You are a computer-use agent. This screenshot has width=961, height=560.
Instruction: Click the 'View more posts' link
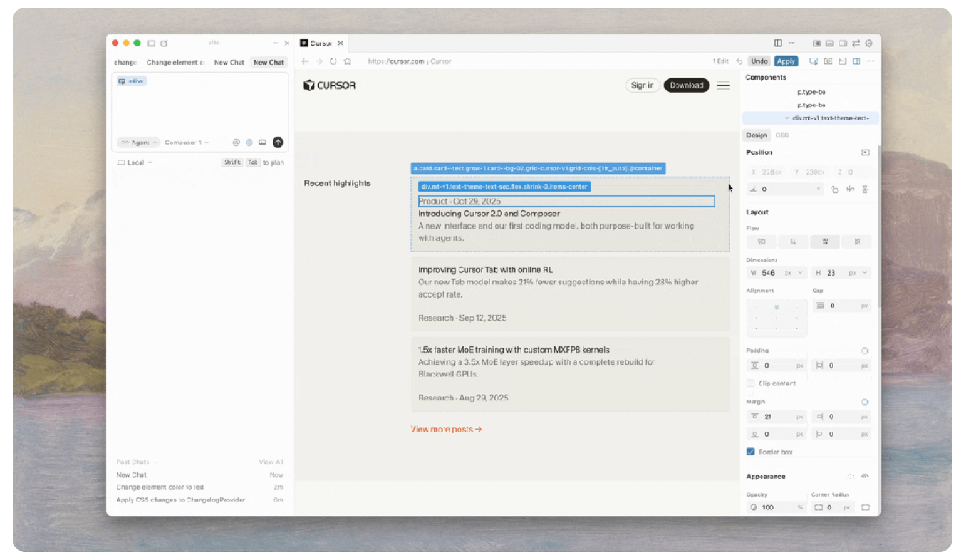point(446,429)
